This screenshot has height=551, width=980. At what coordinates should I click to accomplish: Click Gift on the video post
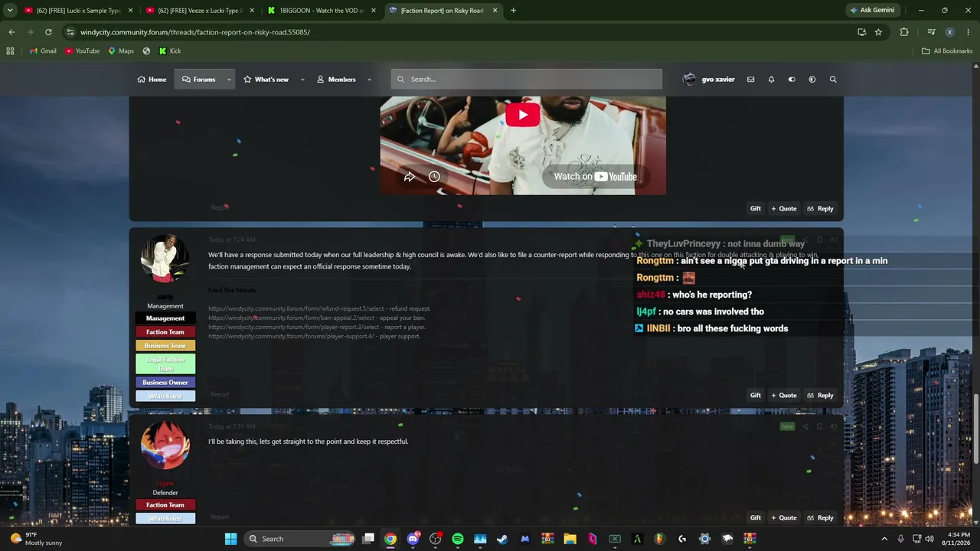point(756,209)
